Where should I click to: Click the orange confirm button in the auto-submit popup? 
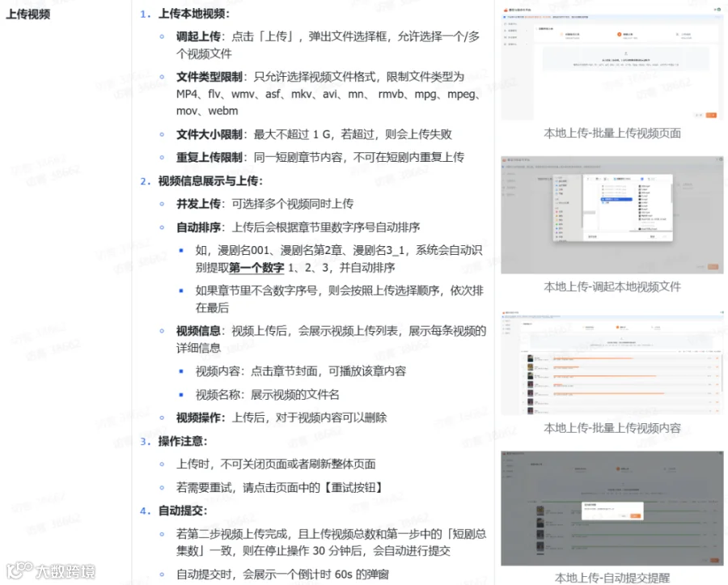click(635, 516)
